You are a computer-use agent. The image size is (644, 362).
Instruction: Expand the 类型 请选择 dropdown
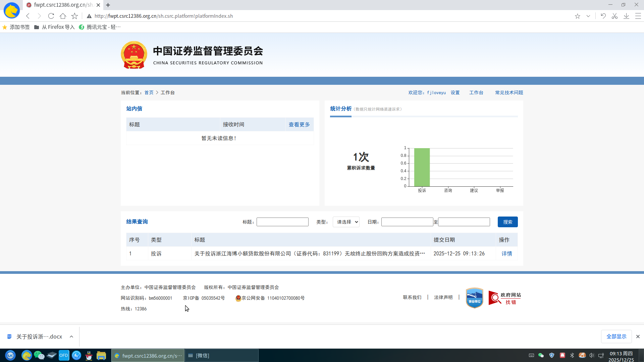[346, 222]
